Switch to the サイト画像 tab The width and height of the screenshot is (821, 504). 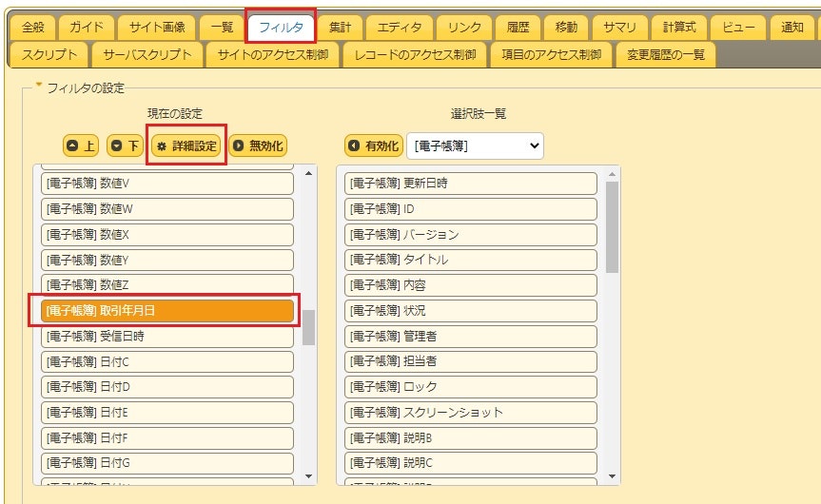(x=157, y=28)
